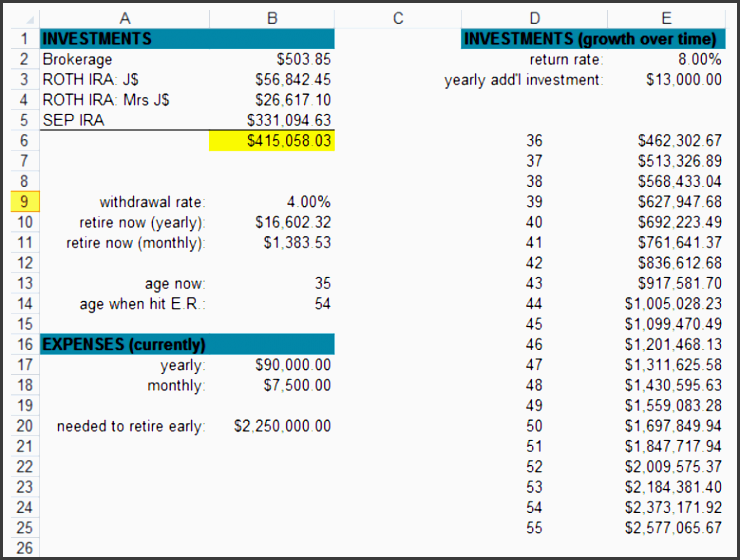Select the highlighted row 9 header

point(21,202)
